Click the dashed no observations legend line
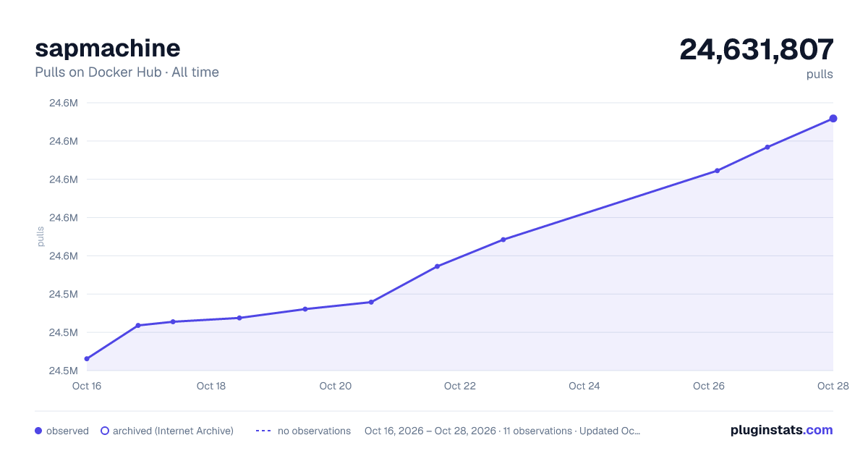 coord(263,431)
